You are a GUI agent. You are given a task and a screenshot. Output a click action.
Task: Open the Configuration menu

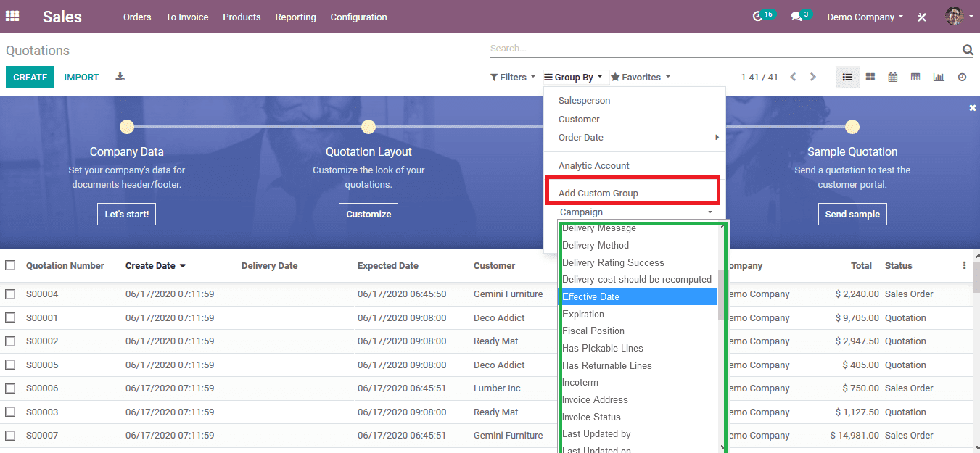pyautogui.click(x=358, y=17)
